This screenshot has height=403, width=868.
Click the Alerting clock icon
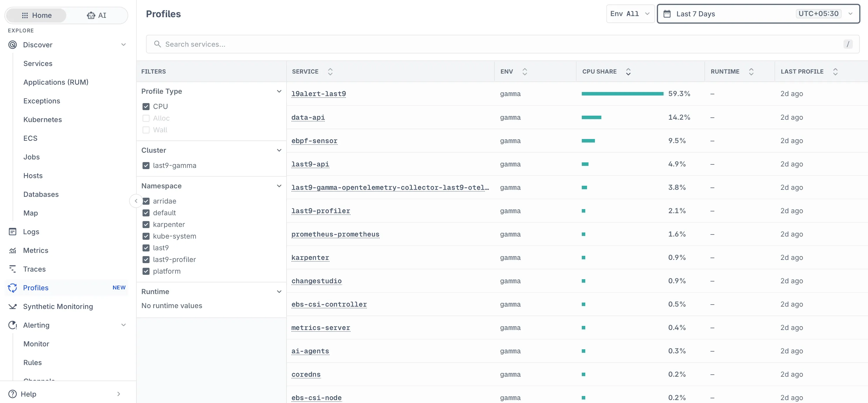click(13, 325)
